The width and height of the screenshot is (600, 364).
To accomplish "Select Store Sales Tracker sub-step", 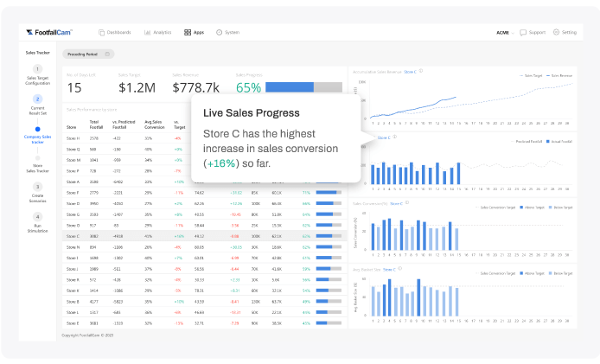I will coord(37,164).
